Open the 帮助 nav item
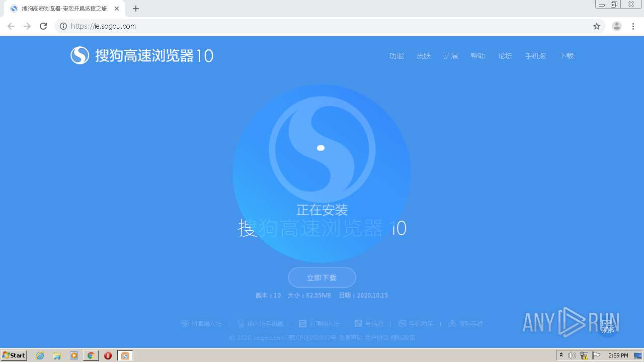Image resolution: width=644 pixels, height=362 pixels. click(x=478, y=56)
